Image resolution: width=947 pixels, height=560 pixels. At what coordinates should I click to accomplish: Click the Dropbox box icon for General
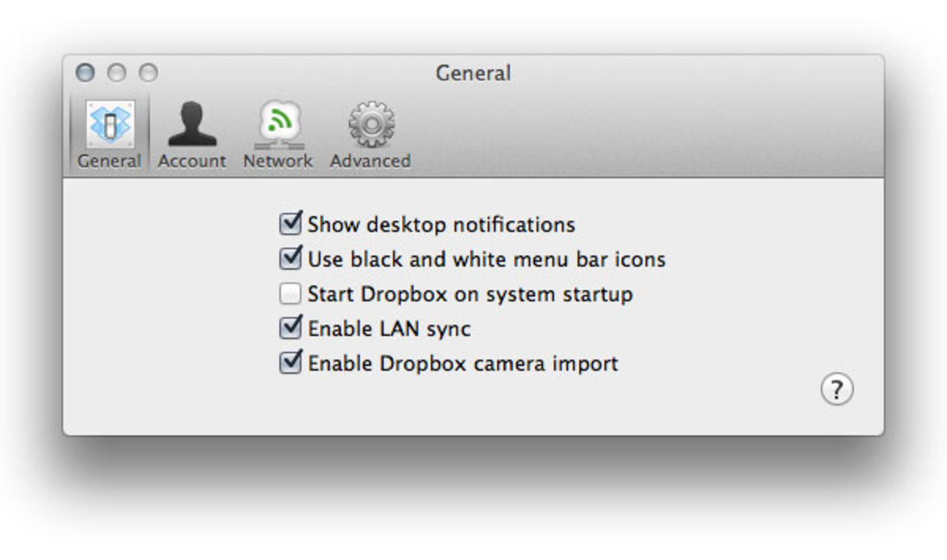pos(109,124)
